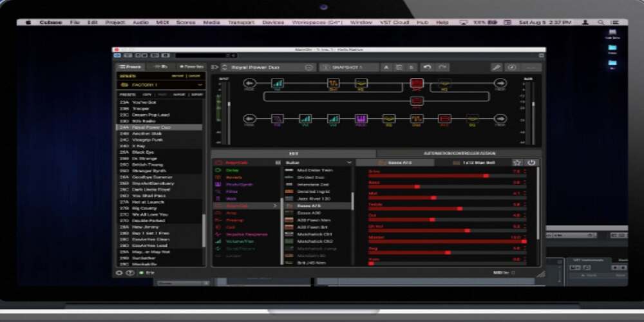Click the Drive value stepper arrows
The height and width of the screenshot is (322, 644).
pyautogui.click(x=525, y=171)
